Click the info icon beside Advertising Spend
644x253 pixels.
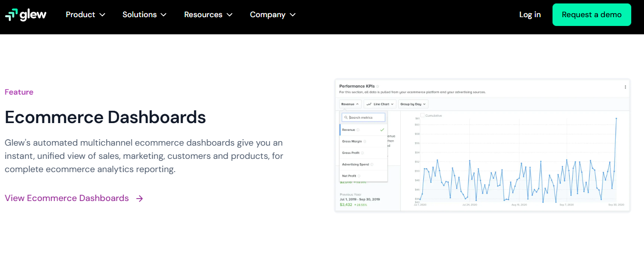372,164
